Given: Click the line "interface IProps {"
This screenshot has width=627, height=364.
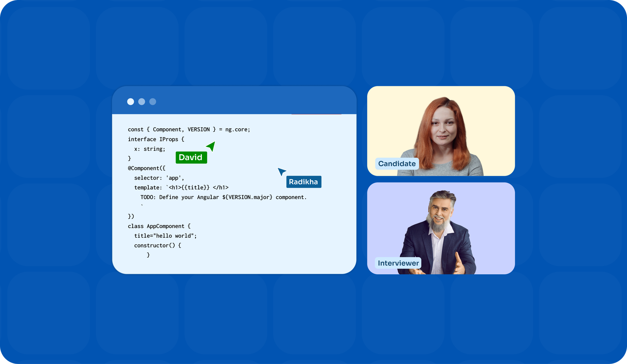Looking at the screenshot, I should 156,139.
